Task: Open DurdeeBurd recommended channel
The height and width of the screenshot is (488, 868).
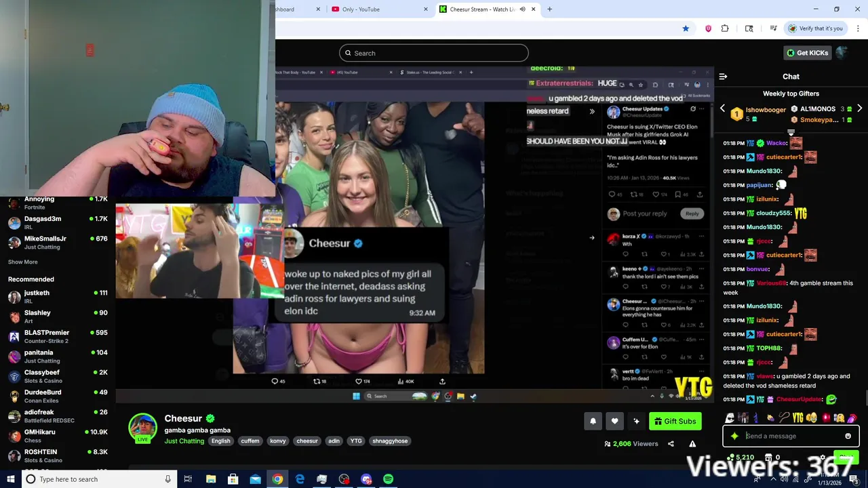Action: coord(58,396)
